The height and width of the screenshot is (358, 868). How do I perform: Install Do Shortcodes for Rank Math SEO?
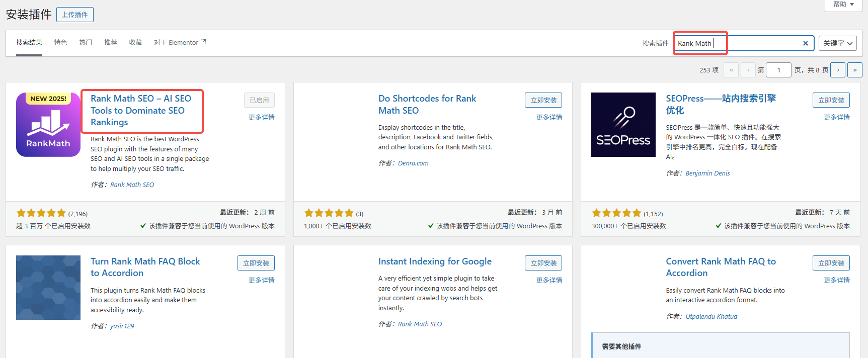543,100
